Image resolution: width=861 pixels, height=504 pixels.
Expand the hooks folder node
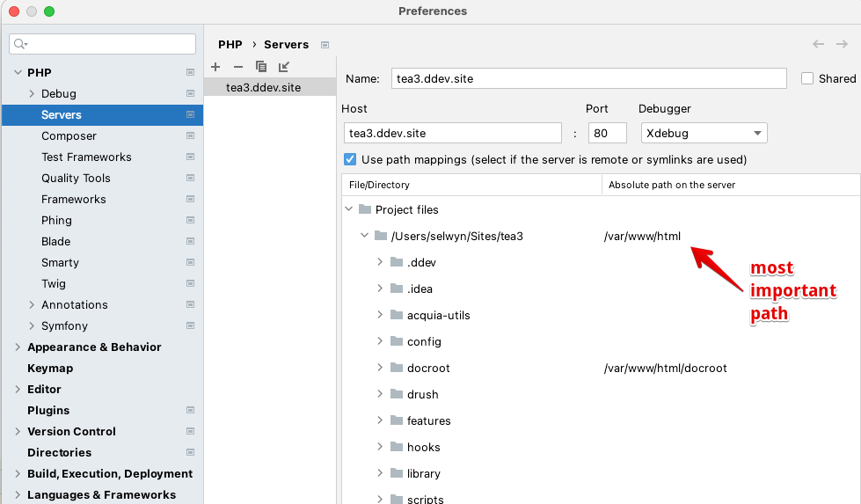coord(379,446)
